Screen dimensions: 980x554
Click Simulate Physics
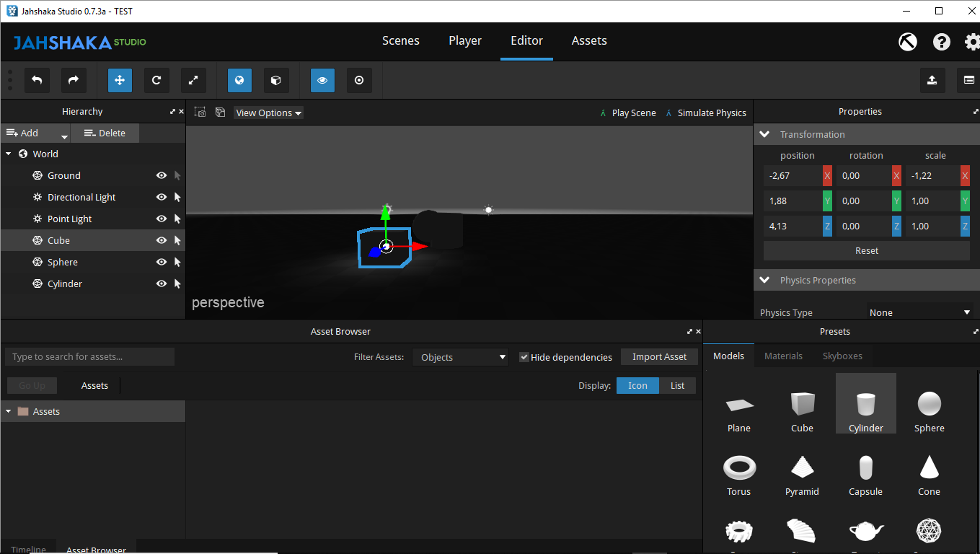tap(705, 113)
